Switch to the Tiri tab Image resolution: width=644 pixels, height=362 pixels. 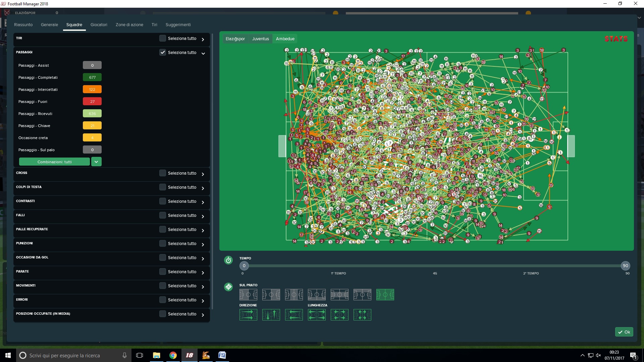[x=154, y=25]
